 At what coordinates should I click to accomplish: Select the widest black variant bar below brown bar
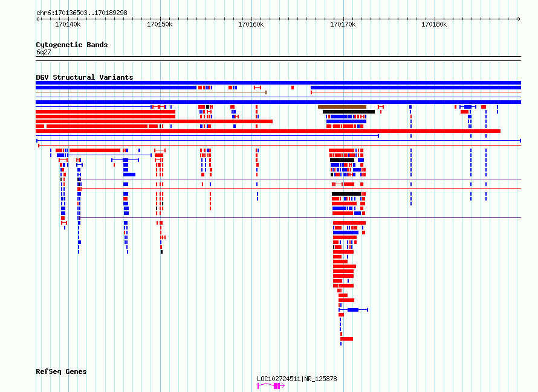tap(349, 112)
